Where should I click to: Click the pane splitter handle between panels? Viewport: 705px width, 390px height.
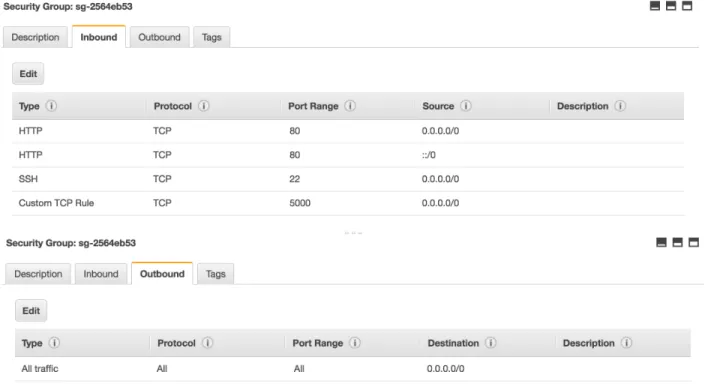click(353, 233)
